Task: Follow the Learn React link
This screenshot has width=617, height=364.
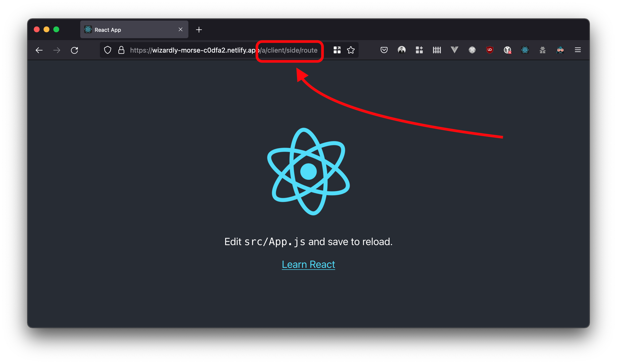Action: pyautogui.click(x=308, y=264)
